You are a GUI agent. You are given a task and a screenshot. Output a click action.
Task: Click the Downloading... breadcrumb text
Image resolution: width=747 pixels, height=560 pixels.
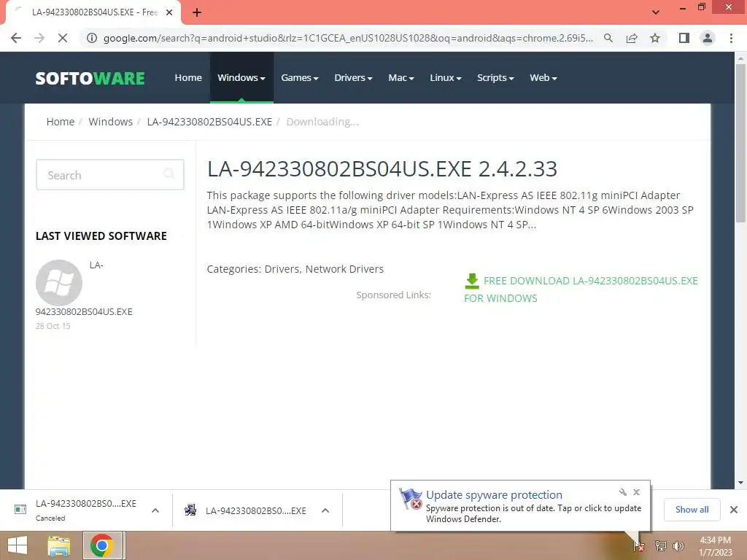(322, 122)
